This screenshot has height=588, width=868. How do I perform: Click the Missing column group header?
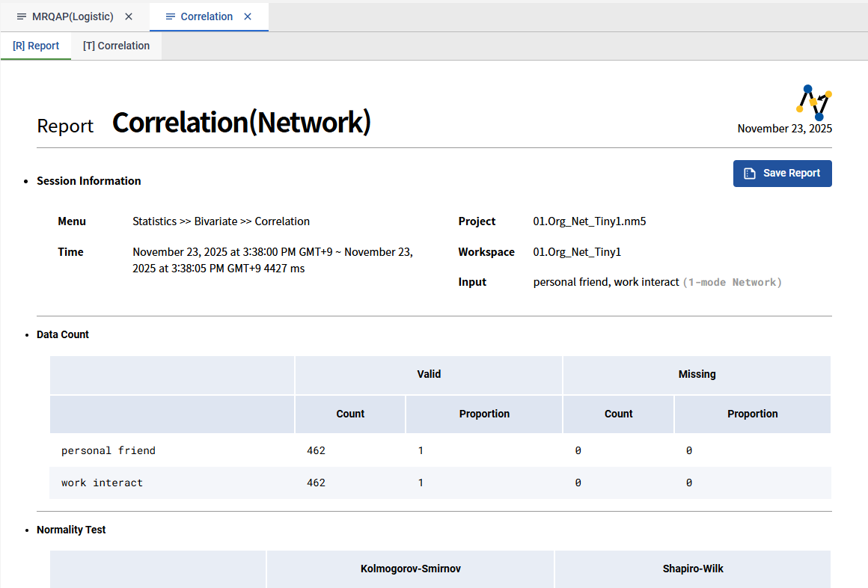click(697, 374)
